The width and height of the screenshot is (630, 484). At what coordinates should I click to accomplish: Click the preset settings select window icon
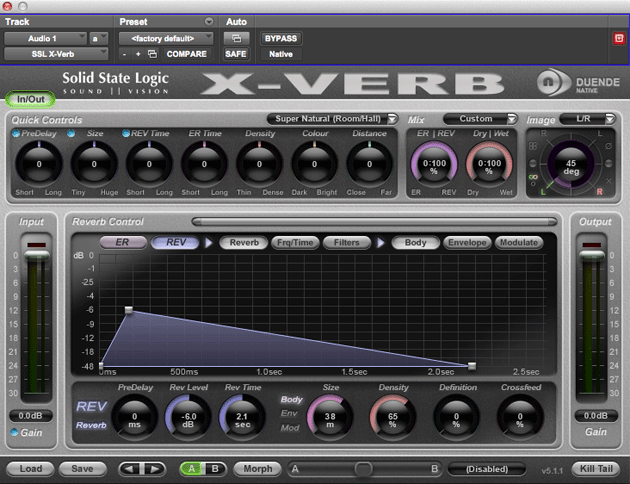pos(152,54)
